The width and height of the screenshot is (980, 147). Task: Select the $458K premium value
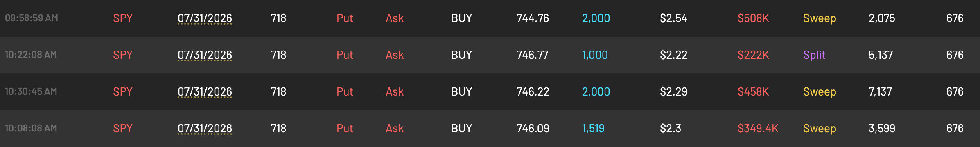[x=753, y=92]
